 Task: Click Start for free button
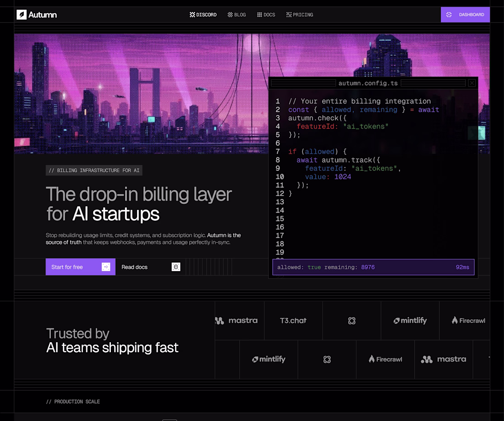point(80,267)
